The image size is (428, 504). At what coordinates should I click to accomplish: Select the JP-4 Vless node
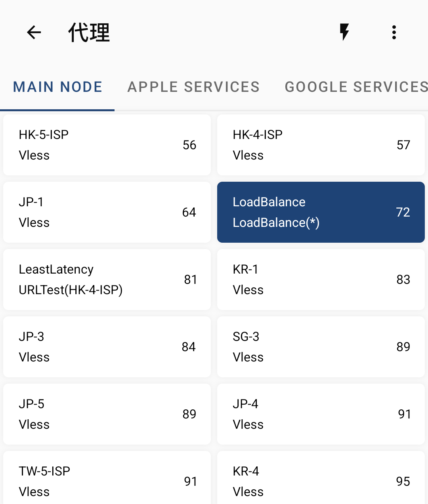(x=321, y=414)
